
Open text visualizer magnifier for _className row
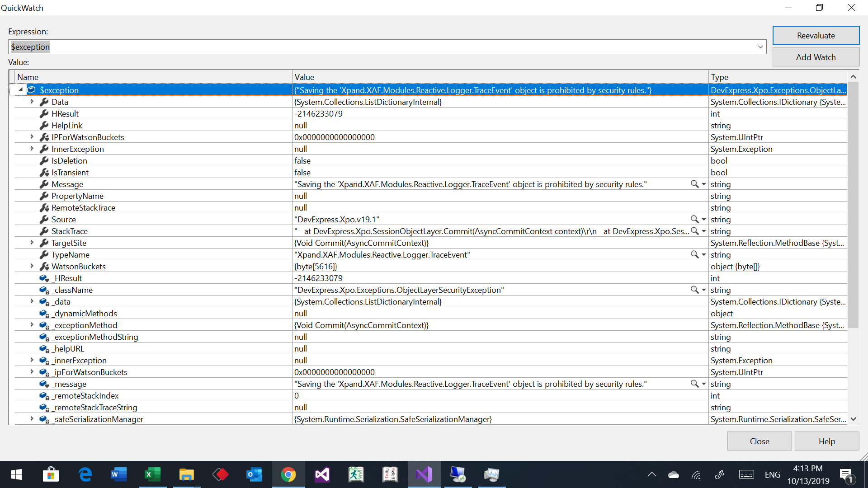point(694,290)
